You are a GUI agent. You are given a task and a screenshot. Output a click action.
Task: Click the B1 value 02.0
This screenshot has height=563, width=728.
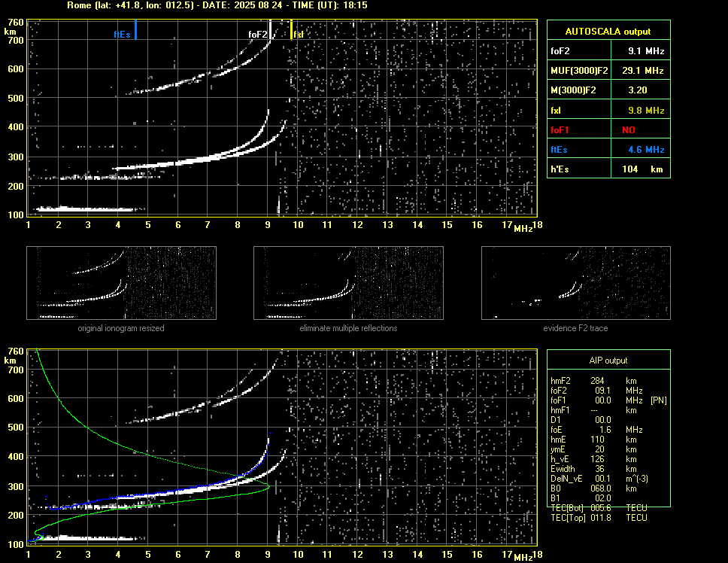click(603, 498)
